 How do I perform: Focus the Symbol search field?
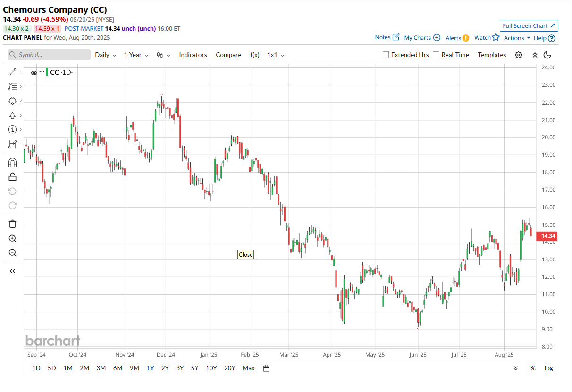[x=49, y=55]
